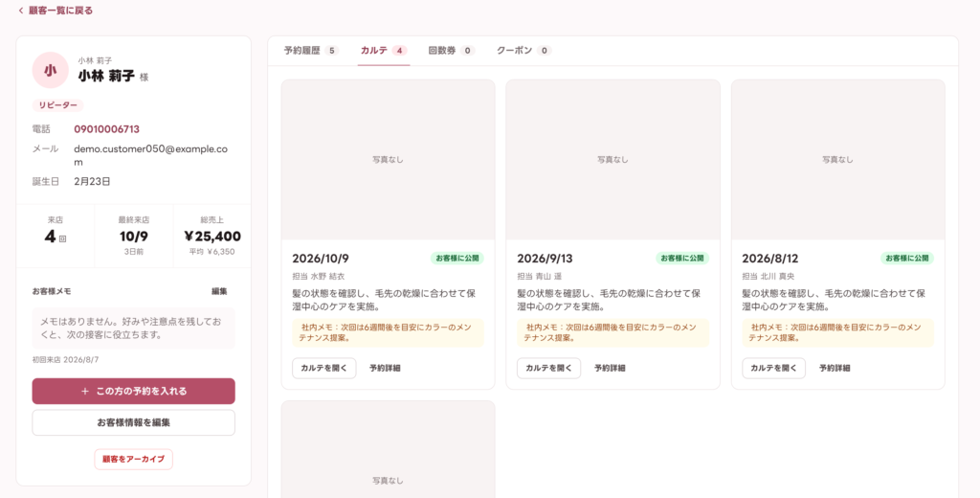The width and height of the screenshot is (980, 498).
Task: Open 予約詳細 for 2026/9/13
Action: [x=610, y=368]
